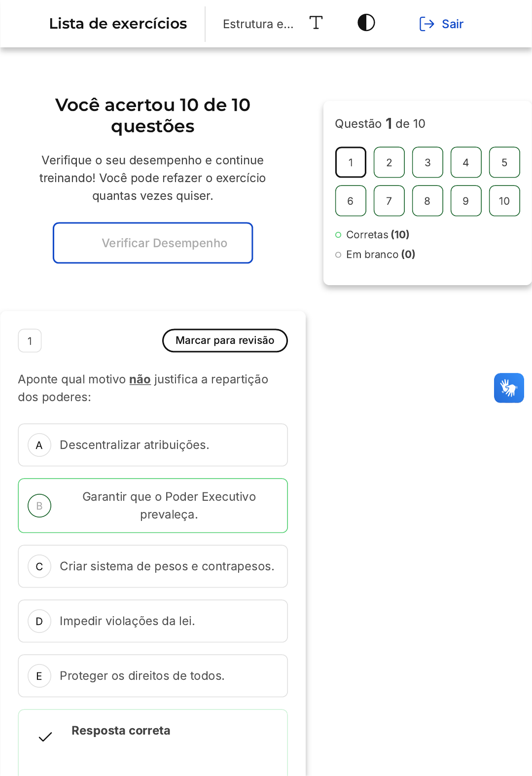The image size is (532, 776).
Task: Click the text size T icon
Action: (x=316, y=23)
